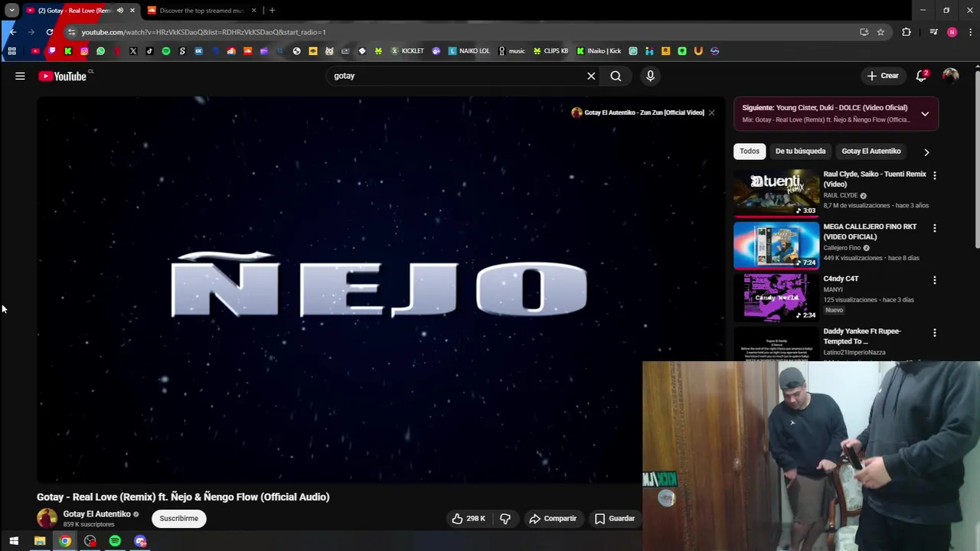Open MEGA CALLEJERO FINO RKT thumbnail
This screenshot has height=551, width=980.
click(x=776, y=245)
